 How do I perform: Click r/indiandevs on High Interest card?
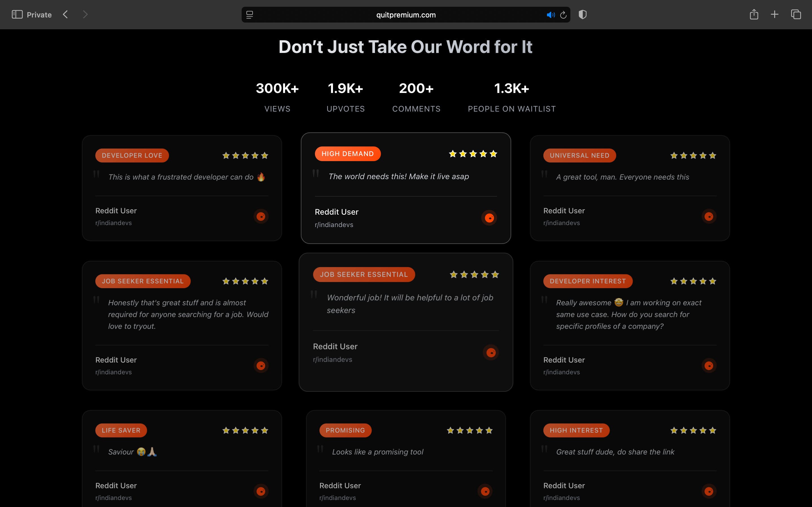coord(561,498)
